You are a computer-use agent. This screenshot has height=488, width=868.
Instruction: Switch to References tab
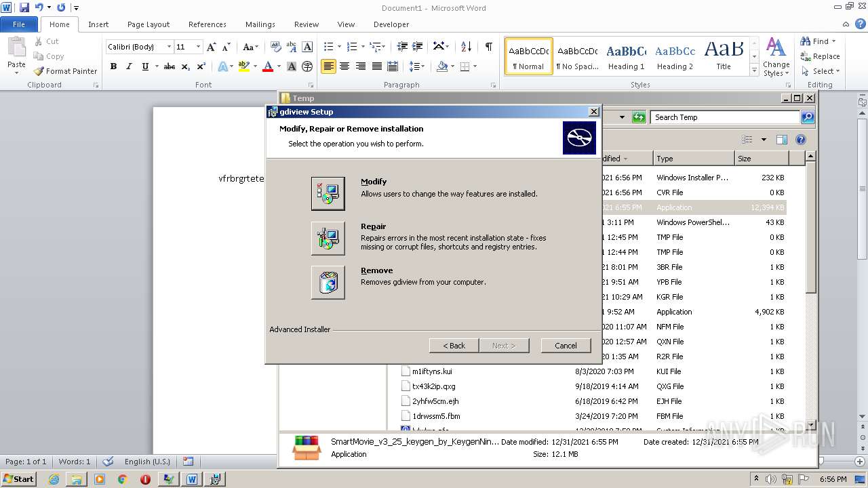pos(208,24)
